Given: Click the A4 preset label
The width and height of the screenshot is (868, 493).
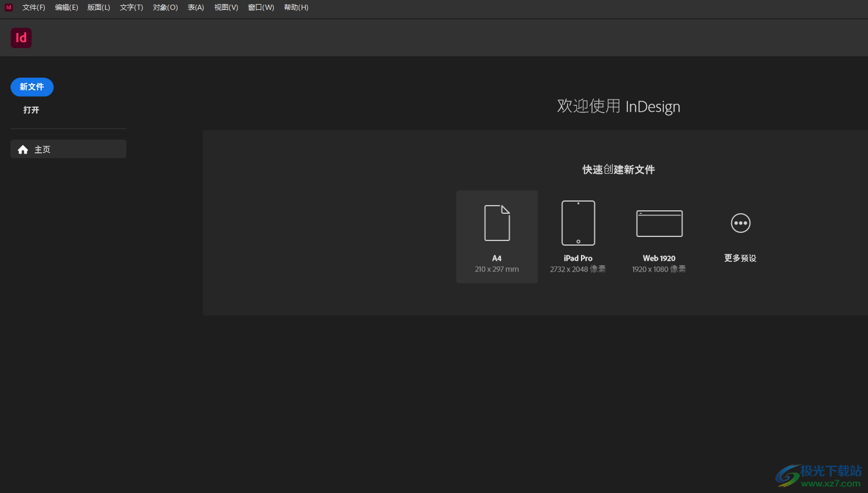Looking at the screenshot, I should 497,258.
